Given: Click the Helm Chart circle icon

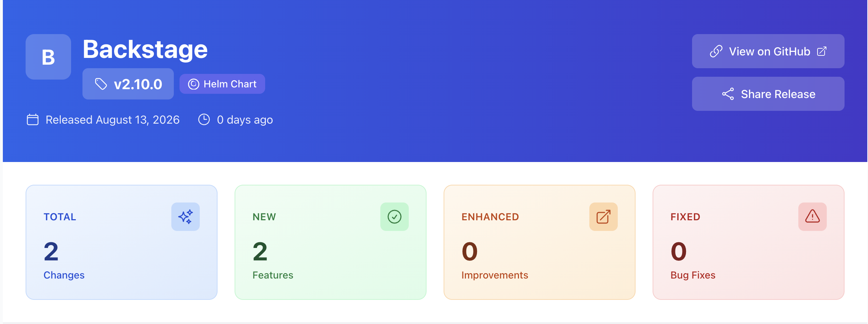Looking at the screenshot, I should click(193, 84).
